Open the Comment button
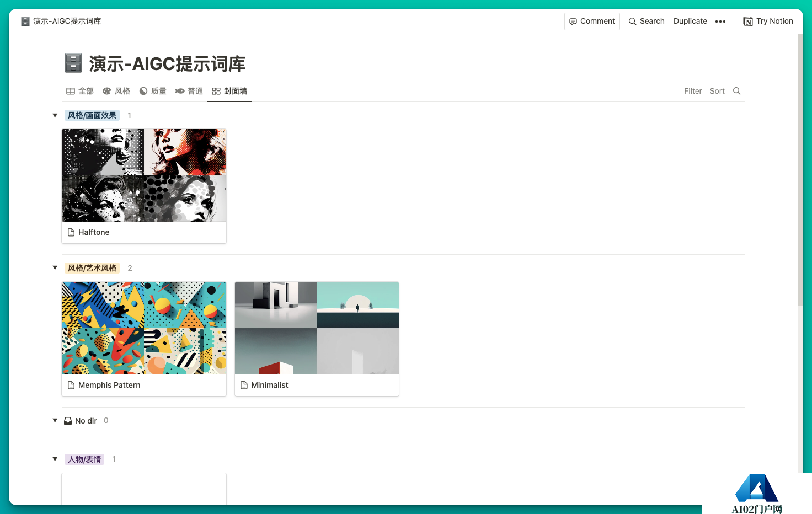 (x=592, y=22)
